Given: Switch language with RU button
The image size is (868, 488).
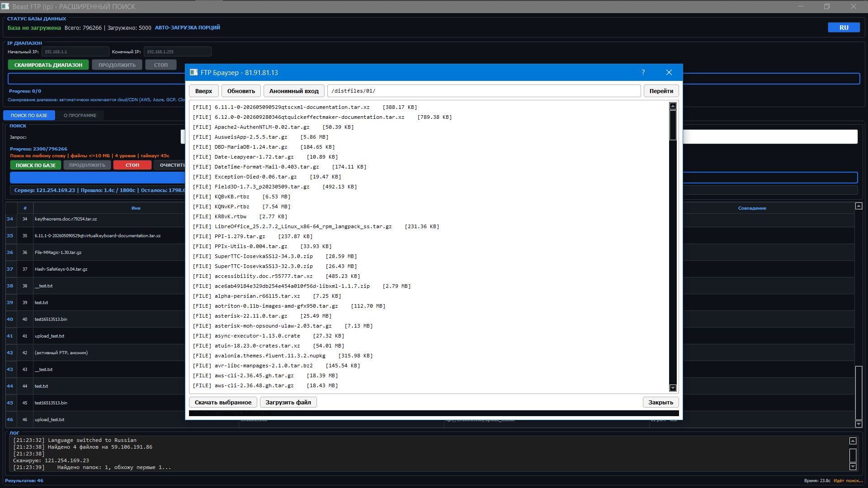Looking at the screenshot, I should click(844, 28).
